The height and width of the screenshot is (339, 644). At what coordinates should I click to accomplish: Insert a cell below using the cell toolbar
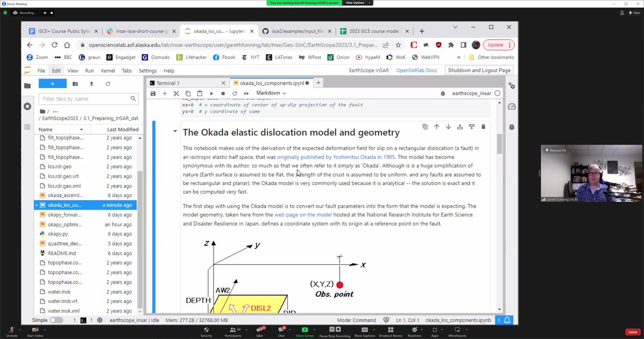(x=472, y=127)
